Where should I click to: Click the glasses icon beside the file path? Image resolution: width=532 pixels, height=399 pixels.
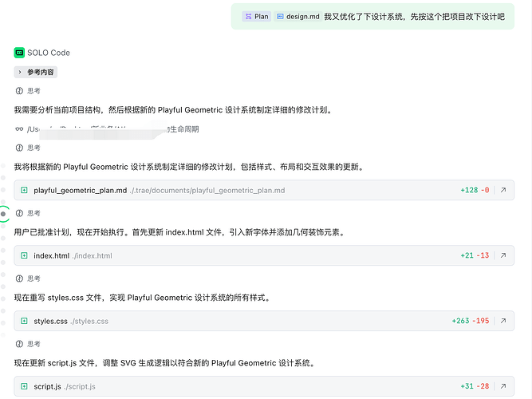(x=19, y=128)
